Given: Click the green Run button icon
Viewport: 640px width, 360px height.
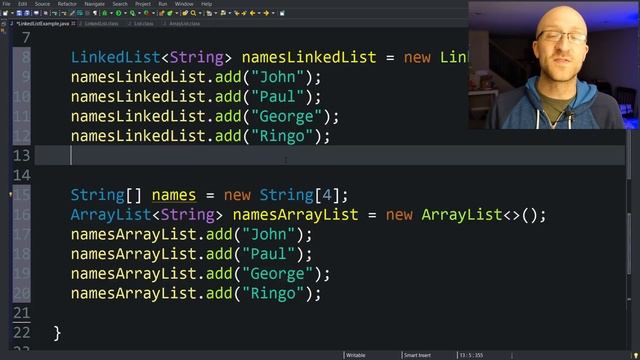Looking at the screenshot, I should tap(118, 13).
